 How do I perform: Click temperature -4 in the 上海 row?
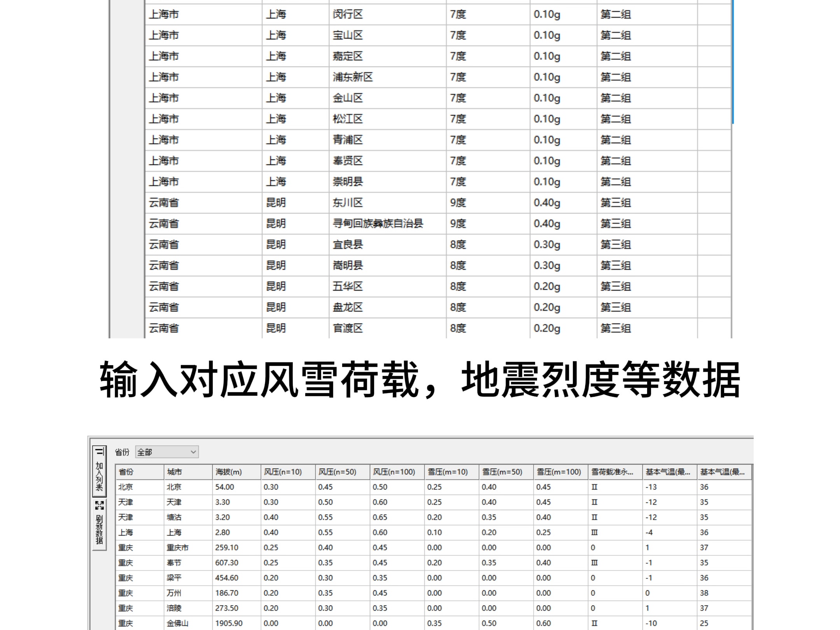[x=649, y=532]
